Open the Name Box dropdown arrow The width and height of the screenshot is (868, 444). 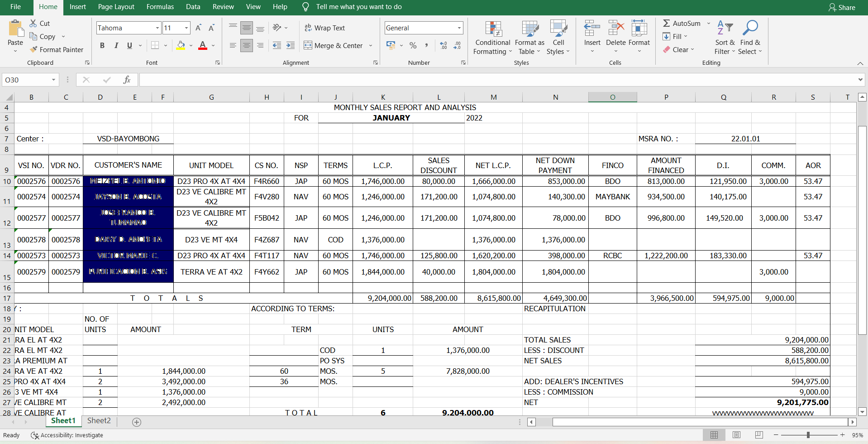(53, 80)
